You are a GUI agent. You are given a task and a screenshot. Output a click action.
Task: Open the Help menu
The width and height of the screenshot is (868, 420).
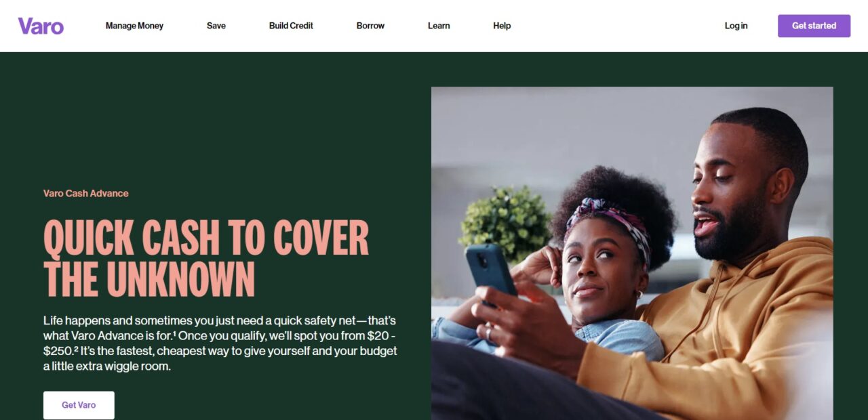click(x=502, y=26)
